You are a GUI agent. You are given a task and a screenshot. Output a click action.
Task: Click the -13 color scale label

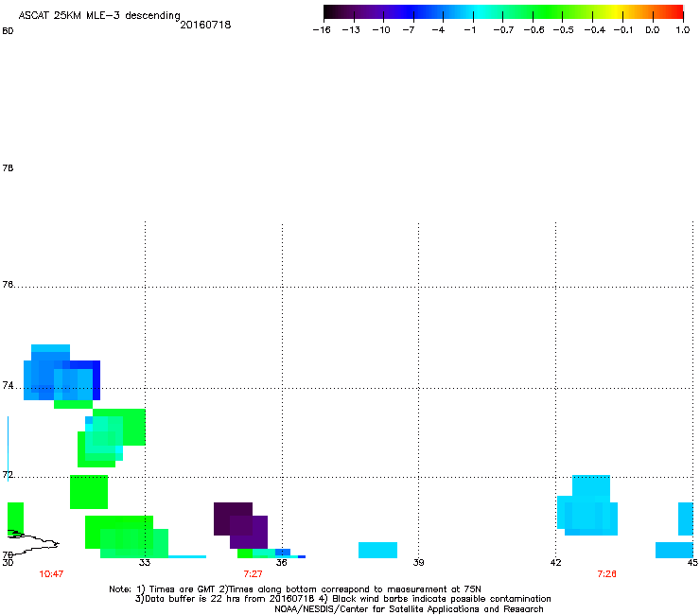click(x=351, y=30)
